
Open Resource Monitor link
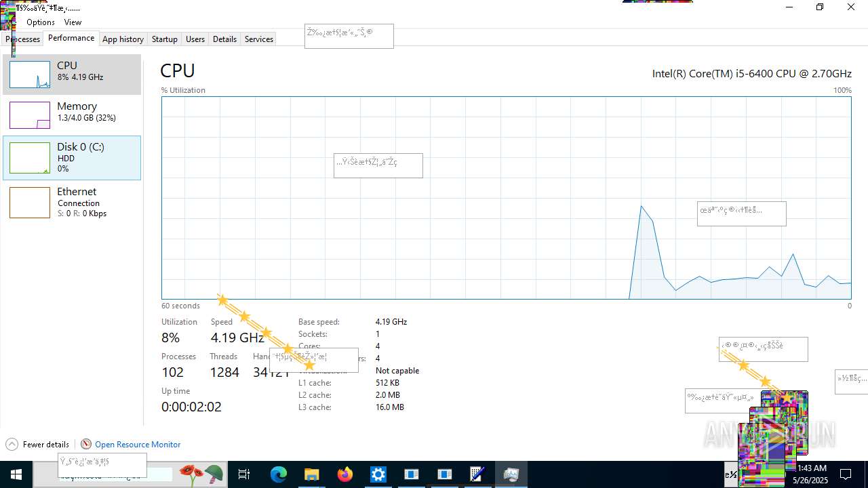point(138,445)
